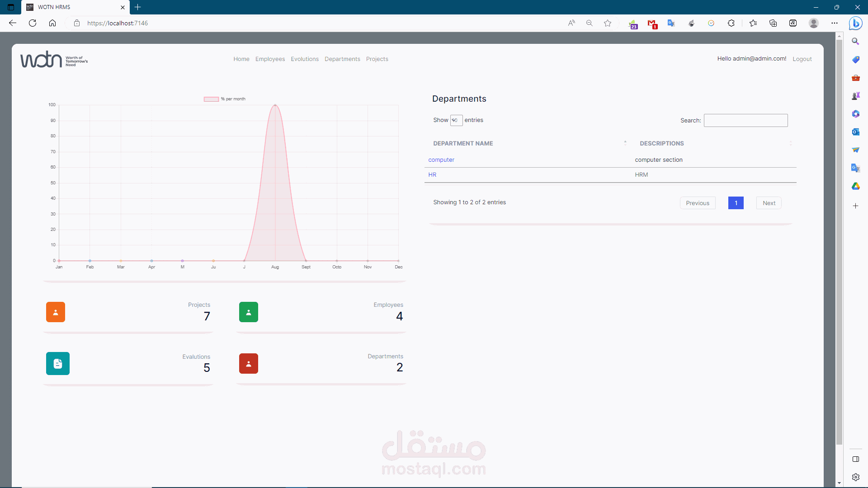
Task: Click the orange Projects card icon
Action: [56, 312]
